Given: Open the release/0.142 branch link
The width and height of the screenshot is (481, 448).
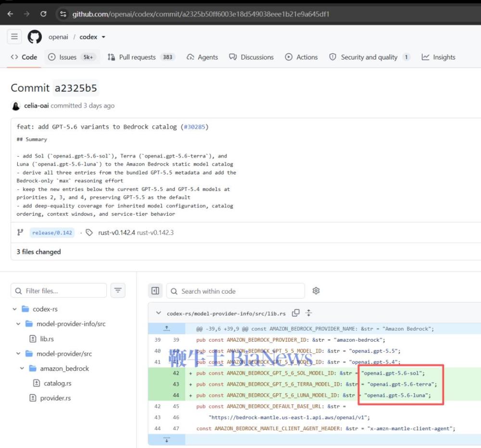Looking at the screenshot, I should (52, 233).
